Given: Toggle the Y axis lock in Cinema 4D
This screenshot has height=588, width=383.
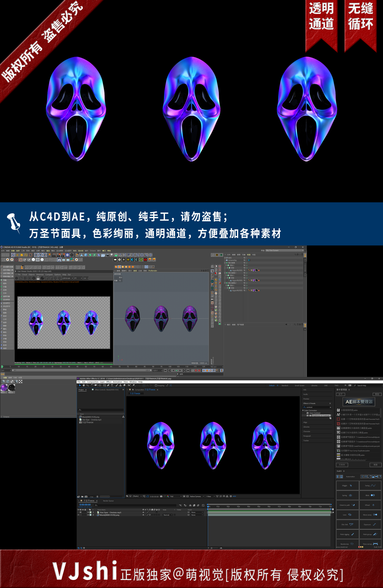Looking at the screenshot, I should pos(40,255).
